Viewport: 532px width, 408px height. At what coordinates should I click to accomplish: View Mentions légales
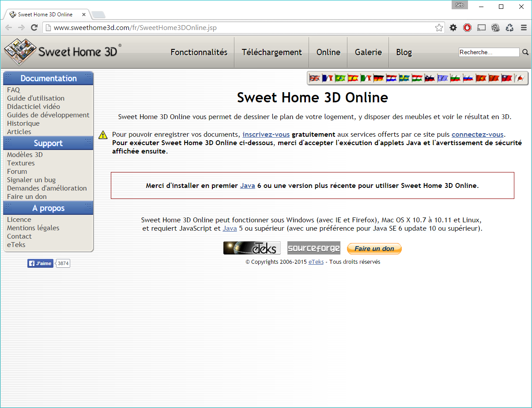tap(33, 228)
